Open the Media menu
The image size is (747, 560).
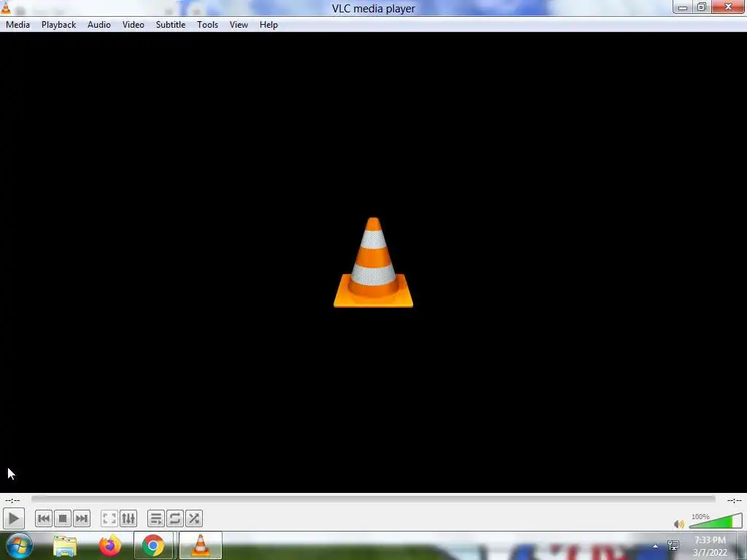[x=18, y=25]
